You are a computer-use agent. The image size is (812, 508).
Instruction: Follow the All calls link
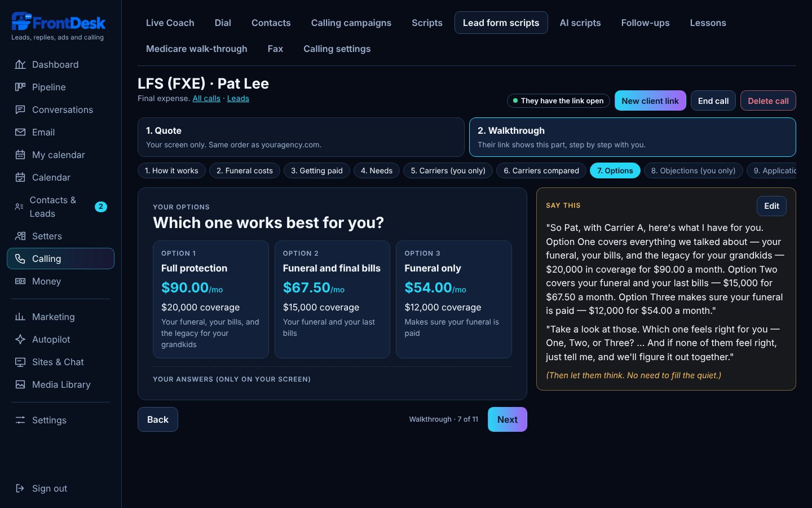pyautogui.click(x=206, y=98)
